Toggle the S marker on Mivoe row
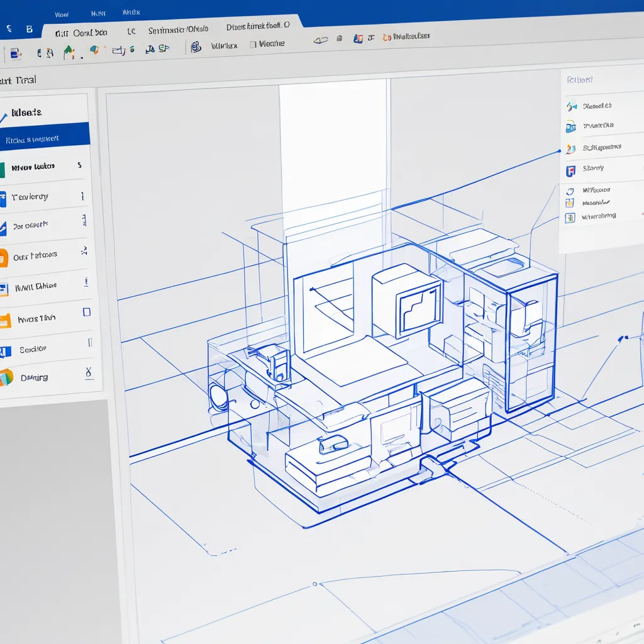 click(x=80, y=165)
